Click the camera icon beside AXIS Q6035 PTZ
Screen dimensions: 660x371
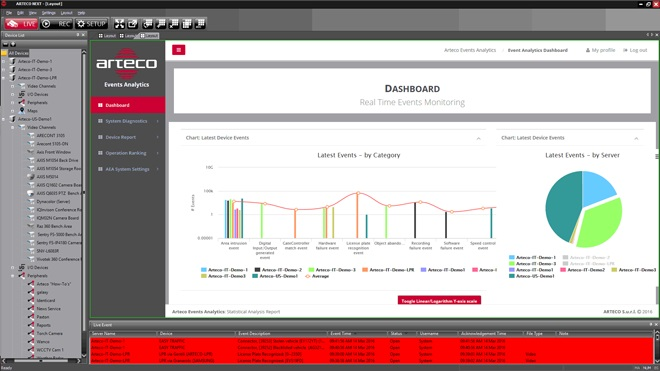[x=31, y=193]
